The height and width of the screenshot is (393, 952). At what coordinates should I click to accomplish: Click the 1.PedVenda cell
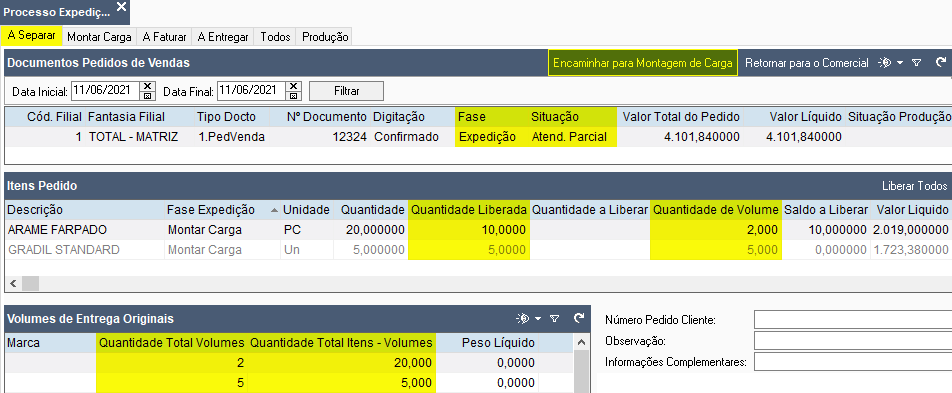(x=233, y=137)
